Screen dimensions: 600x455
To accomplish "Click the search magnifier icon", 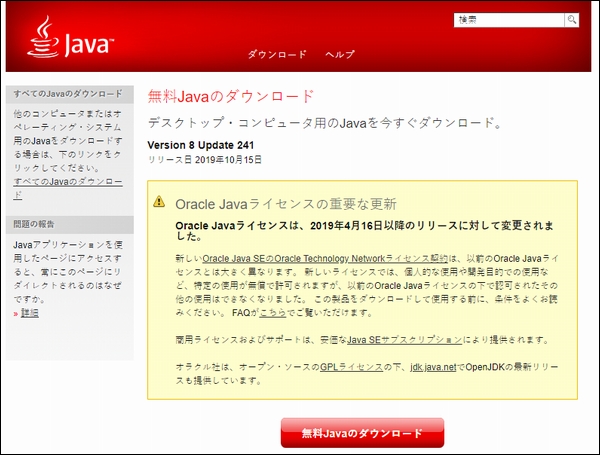I will [x=572, y=20].
